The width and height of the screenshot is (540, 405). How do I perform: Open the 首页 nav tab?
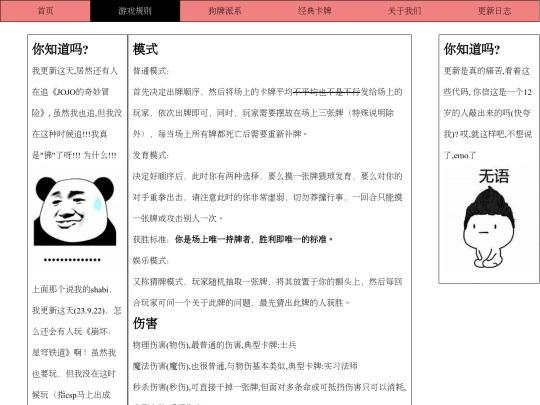pyautogui.click(x=45, y=11)
